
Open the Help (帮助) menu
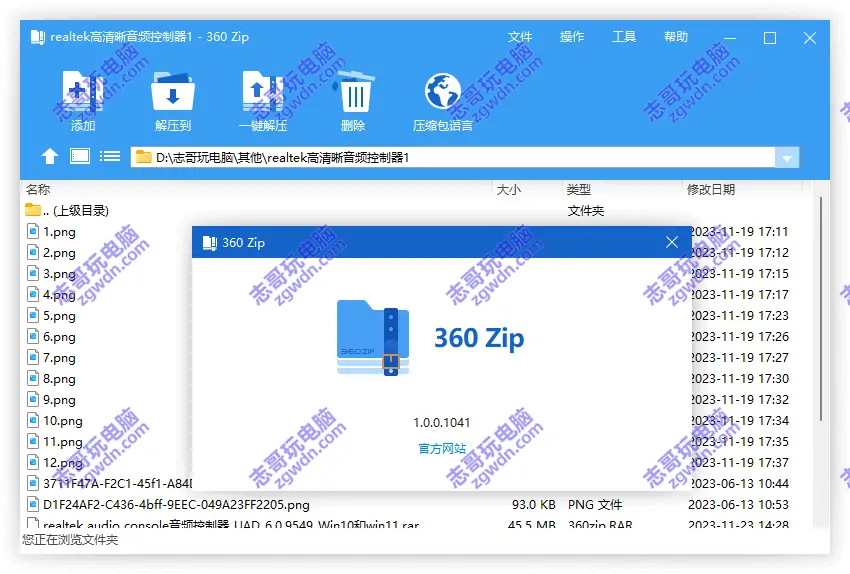676,37
